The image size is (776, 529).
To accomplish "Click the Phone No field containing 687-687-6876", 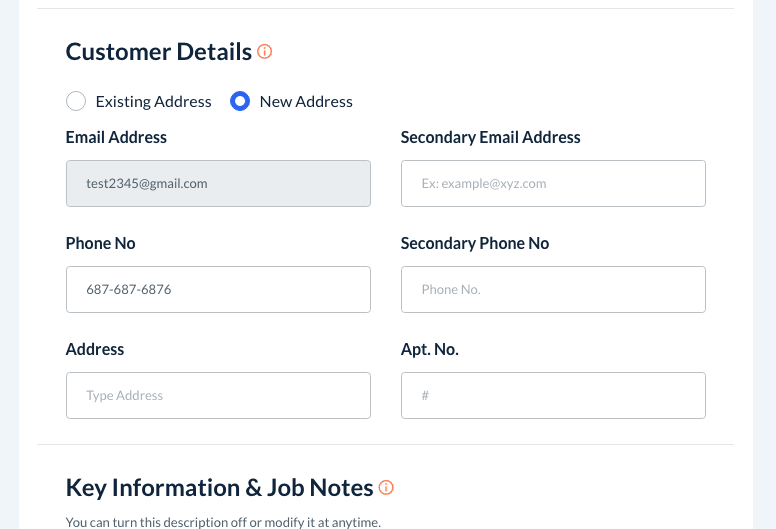I will [x=218, y=290].
